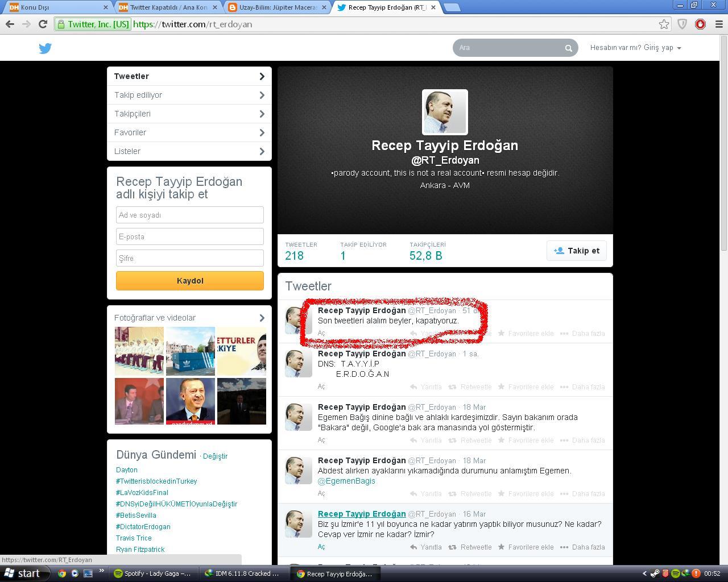Open the group-in-white photo thumbnail
The height and width of the screenshot is (582, 728).
[x=139, y=351]
